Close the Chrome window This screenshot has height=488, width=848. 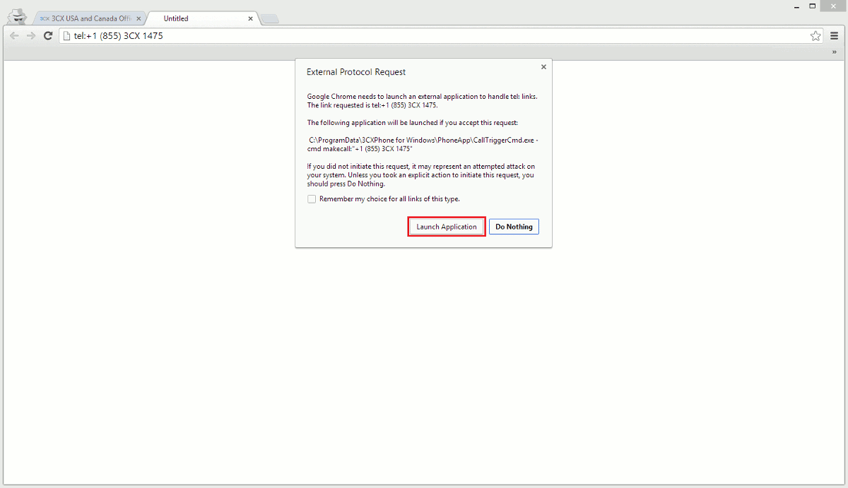click(x=833, y=6)
